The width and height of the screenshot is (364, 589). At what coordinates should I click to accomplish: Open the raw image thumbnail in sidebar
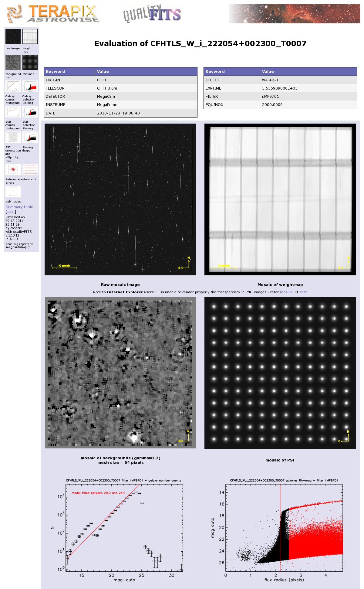[13, 36]
